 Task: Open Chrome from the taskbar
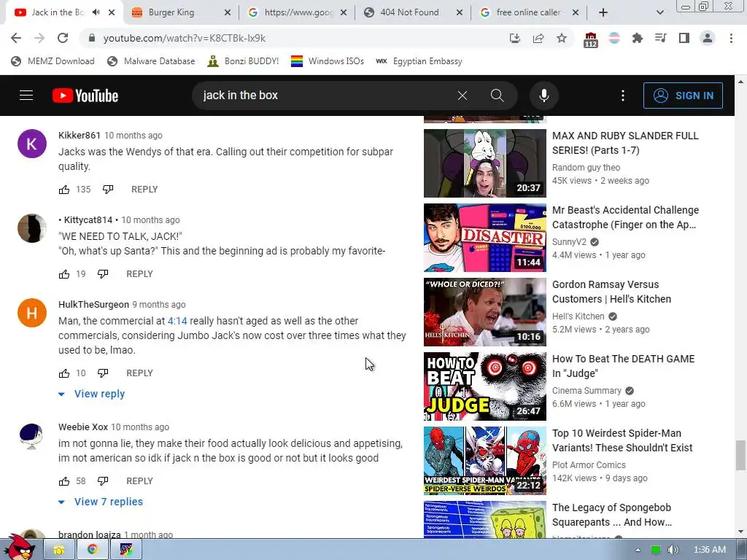coord(93,550)
